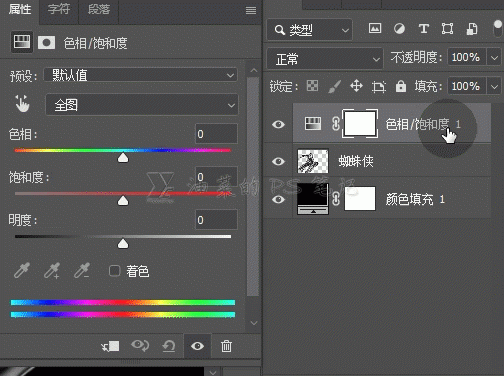Activate the on-image targeted adjustment hand tool

point(22,104)
